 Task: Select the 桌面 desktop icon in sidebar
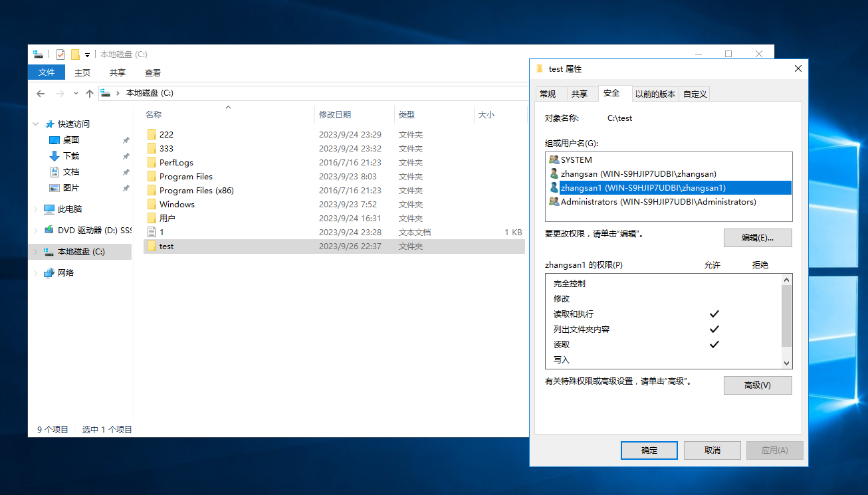coord(55,140)
